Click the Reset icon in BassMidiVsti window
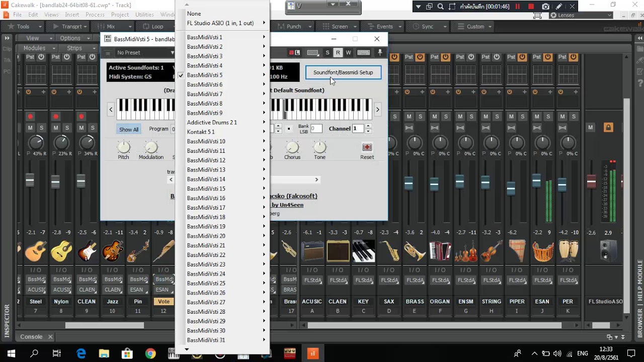Viewport: 644px width, 362px height. tap(367, 147)
